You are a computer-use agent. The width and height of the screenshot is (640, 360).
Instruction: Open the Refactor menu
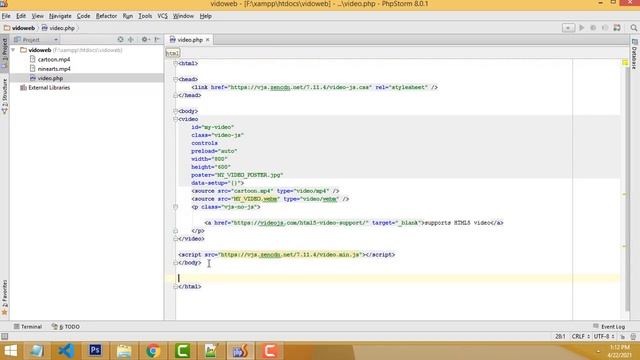coord(106,16)
